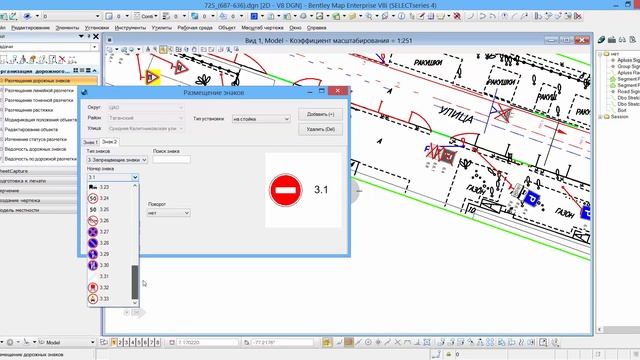Open the Установки menu
The image size is (640, 360).
[97, 28]
